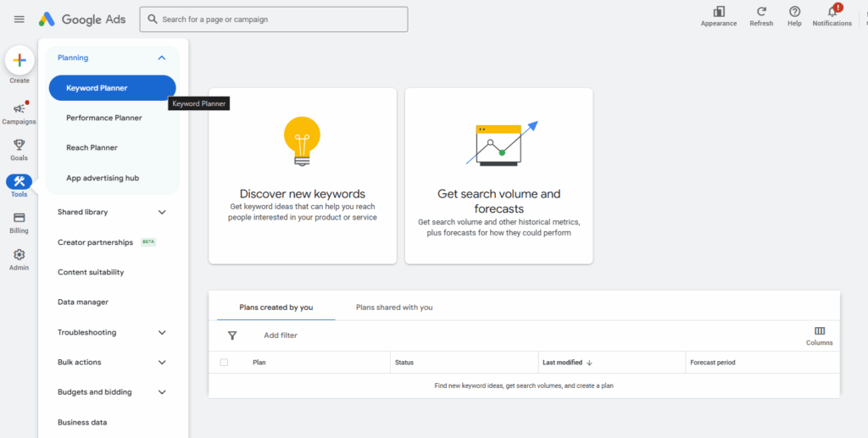
Task: Sort by Last modified column header
Action: tap(563, 363)
